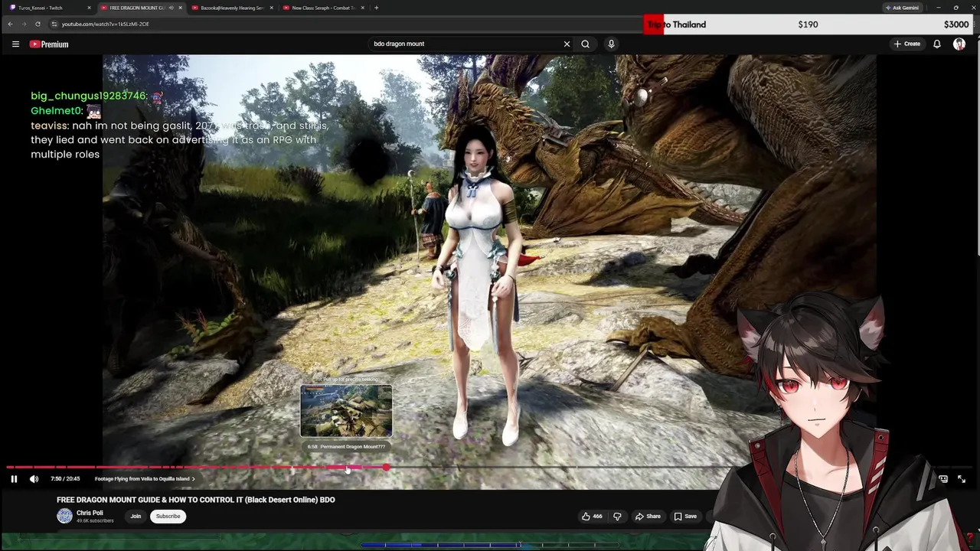The width and height of the screenshot is (980, 551).
Task: Pause the YouTube video
Action: pyautogui.click(x=14, y=479)
